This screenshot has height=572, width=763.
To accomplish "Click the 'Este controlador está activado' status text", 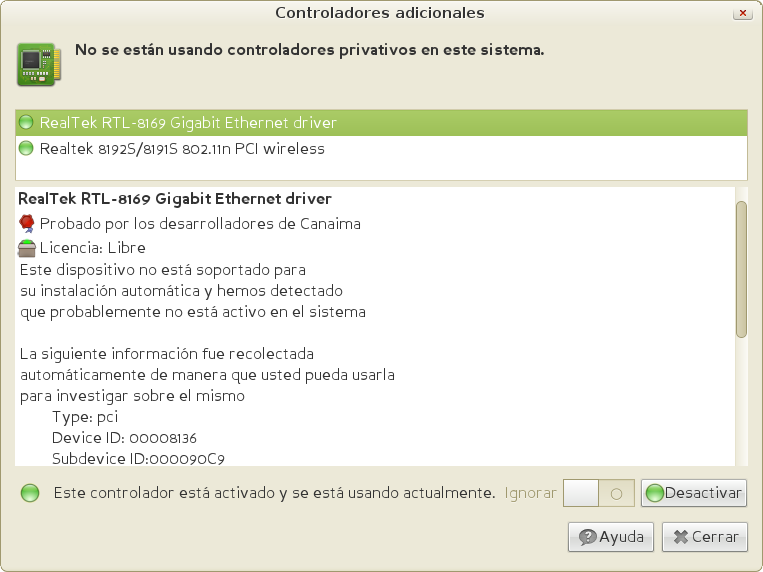I will (274, 493).
